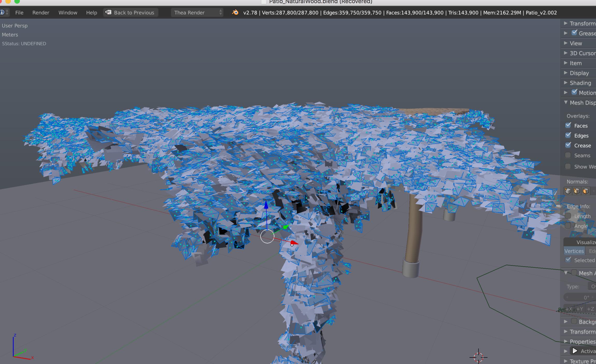This screenshot has height=364, width=596.
Task: Expand the Background Images panel arrow
Action: (566, 322)
